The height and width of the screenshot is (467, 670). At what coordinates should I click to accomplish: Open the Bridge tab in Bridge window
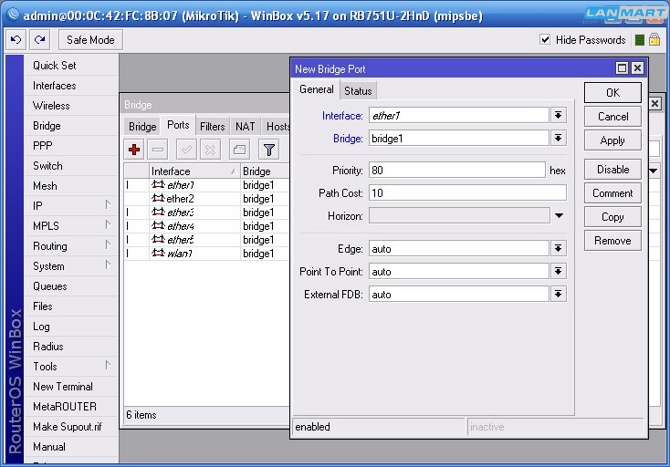142,126
